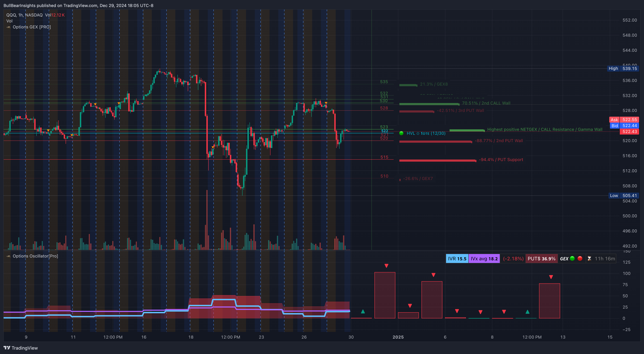644x354 pixels.
Task: Click the 23 date label on time axis
Action: (x=261, y=337)
